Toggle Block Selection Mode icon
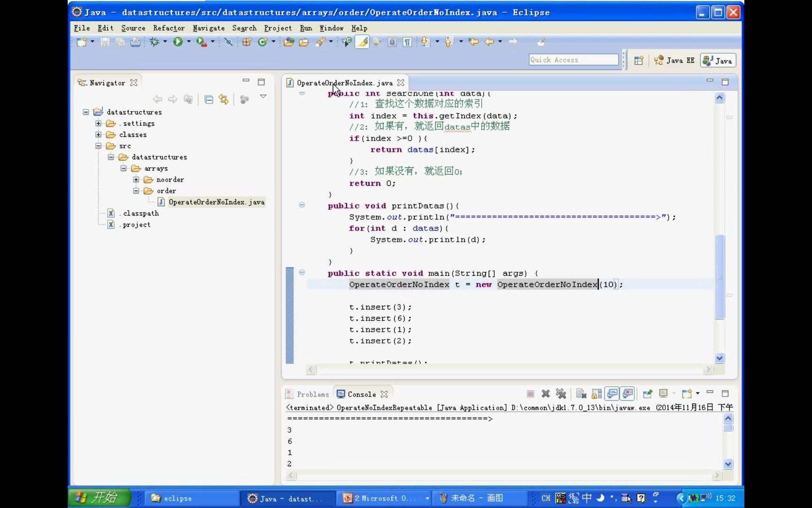This screenshot has width=812, height=508. click(392, 42)
